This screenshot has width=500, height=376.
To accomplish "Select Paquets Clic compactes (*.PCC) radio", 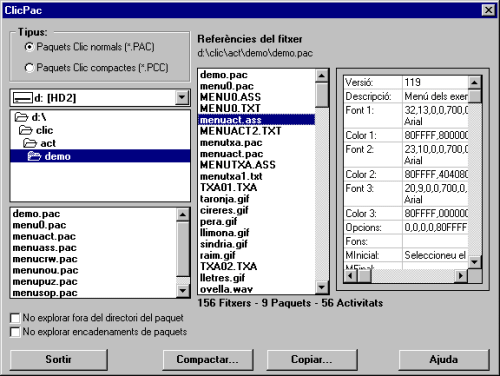I will click(x=29, y=68).
